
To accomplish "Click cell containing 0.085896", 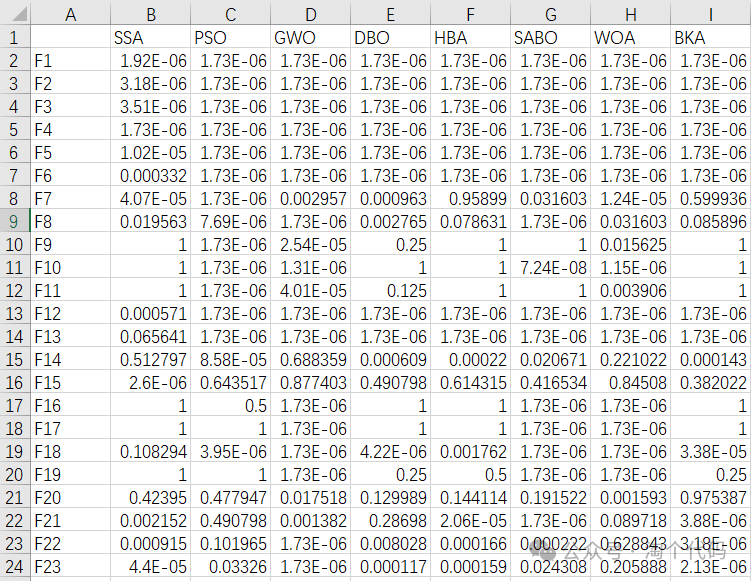I will tap(711, 221).
